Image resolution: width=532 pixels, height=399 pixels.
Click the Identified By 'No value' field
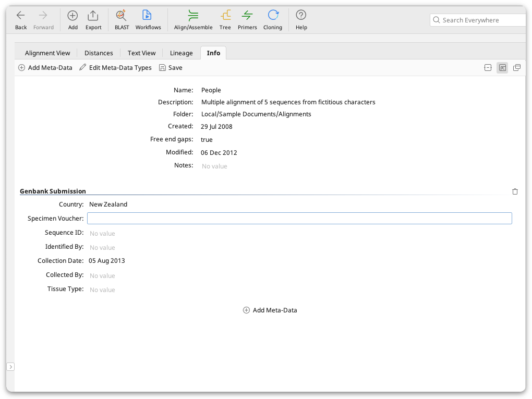pyautogui.click(x=102, y=248)
